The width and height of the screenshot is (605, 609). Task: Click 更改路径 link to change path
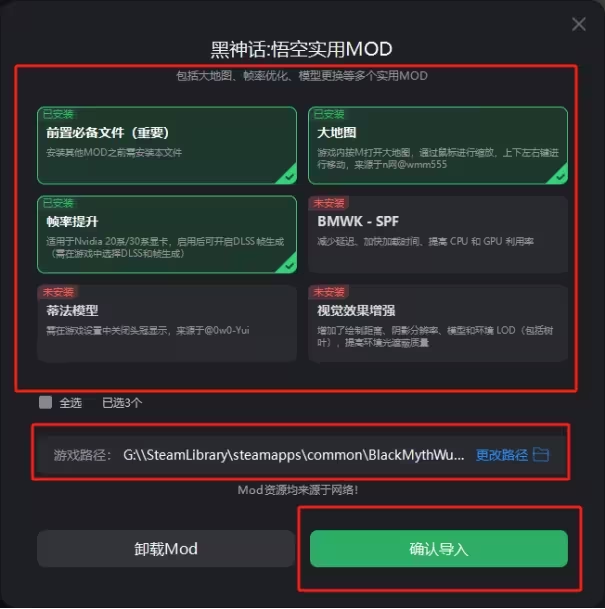click(501, 455)
